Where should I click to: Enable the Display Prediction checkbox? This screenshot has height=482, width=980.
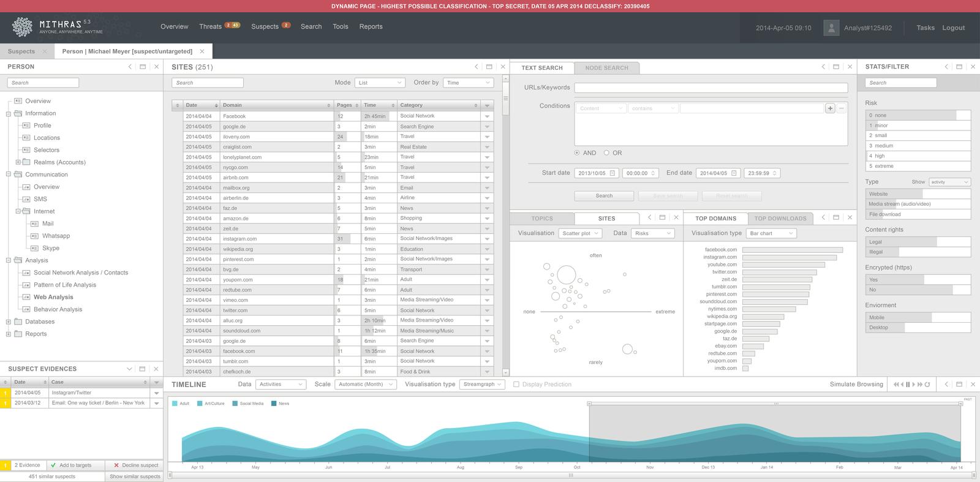click(516, 385)
